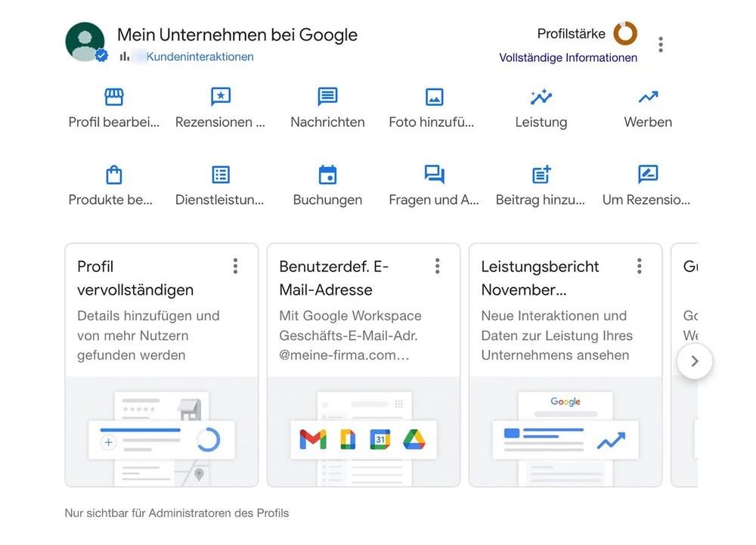
Task: Click the Leistung label
Action: 541,122
